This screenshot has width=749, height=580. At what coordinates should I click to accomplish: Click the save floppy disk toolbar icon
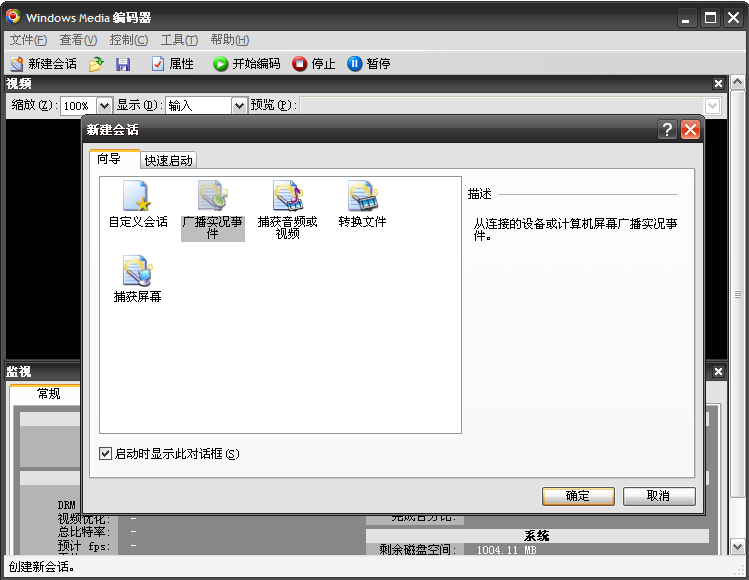123,64
